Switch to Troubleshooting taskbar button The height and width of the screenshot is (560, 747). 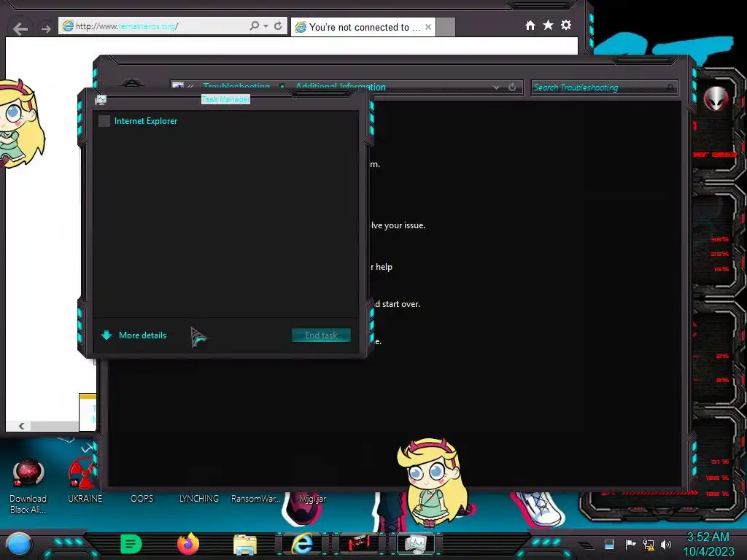(x=359, y=544)
